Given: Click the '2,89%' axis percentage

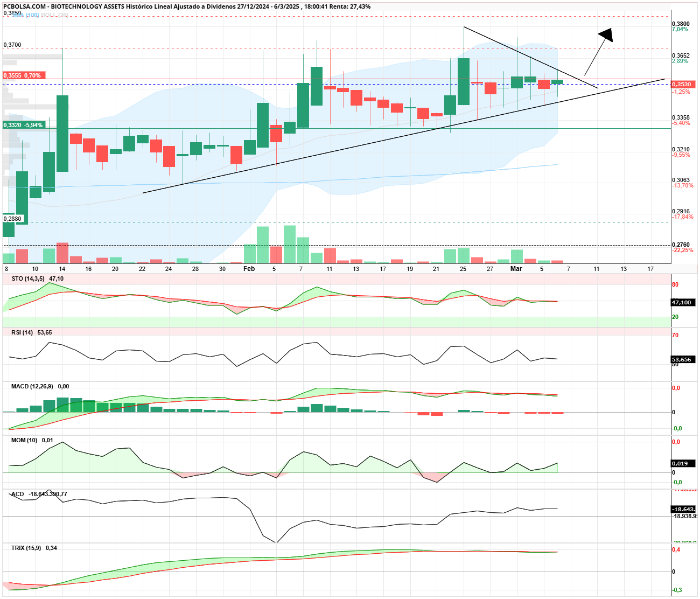Looking at the screenshot, I should (680, 61).
